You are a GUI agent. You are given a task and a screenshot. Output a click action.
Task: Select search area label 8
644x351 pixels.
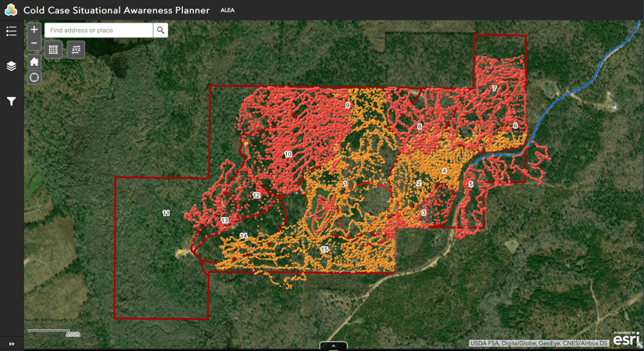point(420,127)
